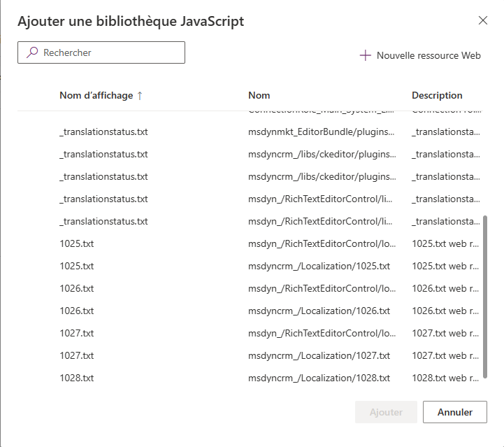Select 1027.txt row with msdyn_/RichTextEditorControl
Screen dimensions: 504x447
250,333
